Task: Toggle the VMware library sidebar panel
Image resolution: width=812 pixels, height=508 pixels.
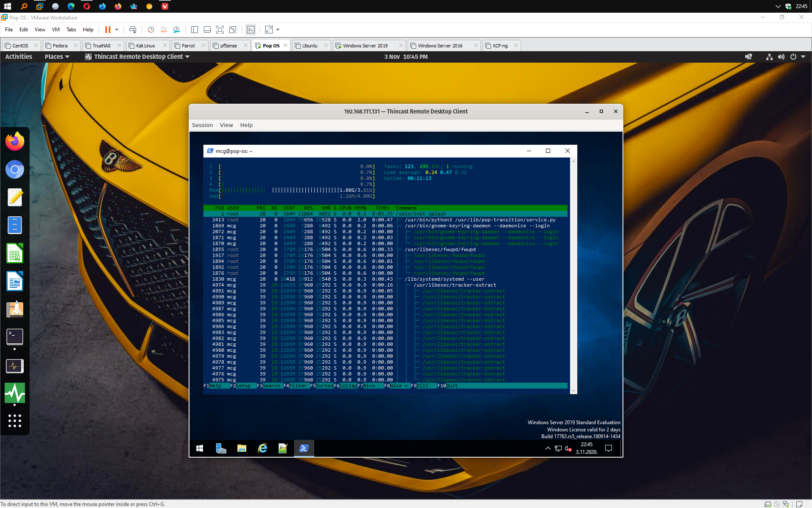Action: (x=195, y=30)
